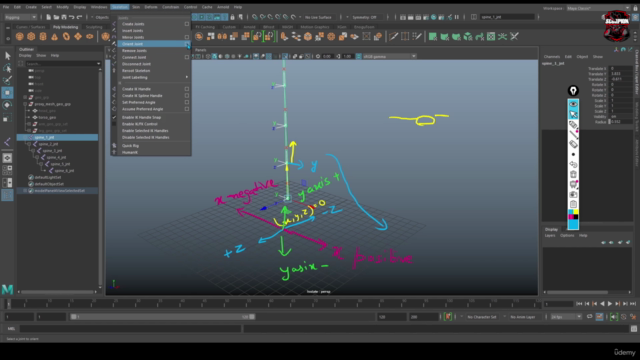Open the Windows menu
Viewport: 640px width, 360px height.
pyautogui.click(x=99, y=7)
